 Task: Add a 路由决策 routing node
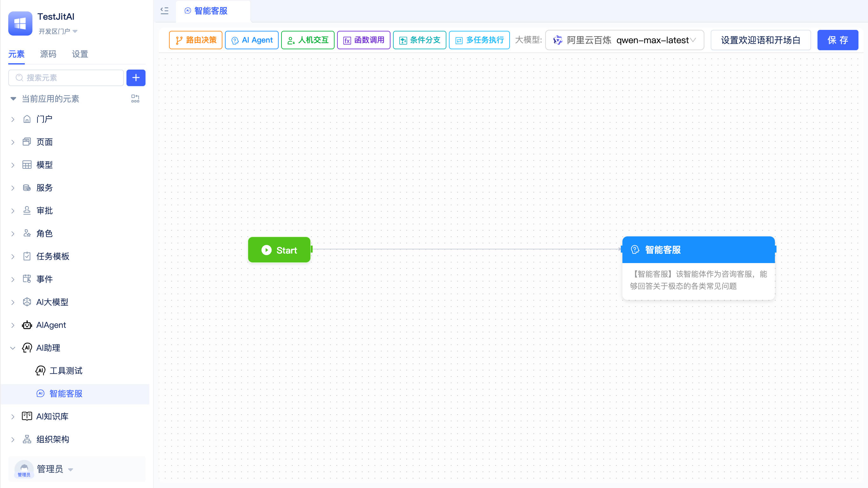tap(195, 40)
